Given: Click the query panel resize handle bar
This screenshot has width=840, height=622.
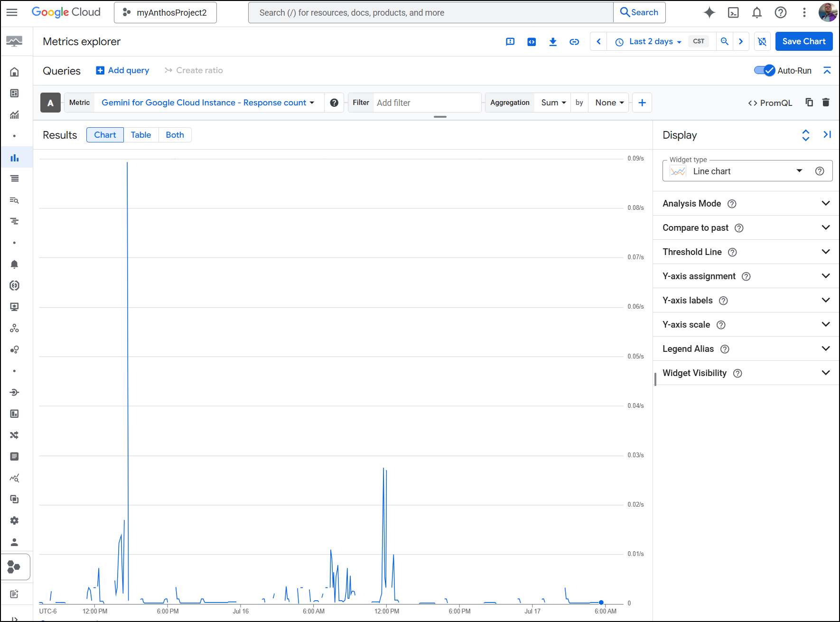Looking at the screenshot, I should [440, 117].
